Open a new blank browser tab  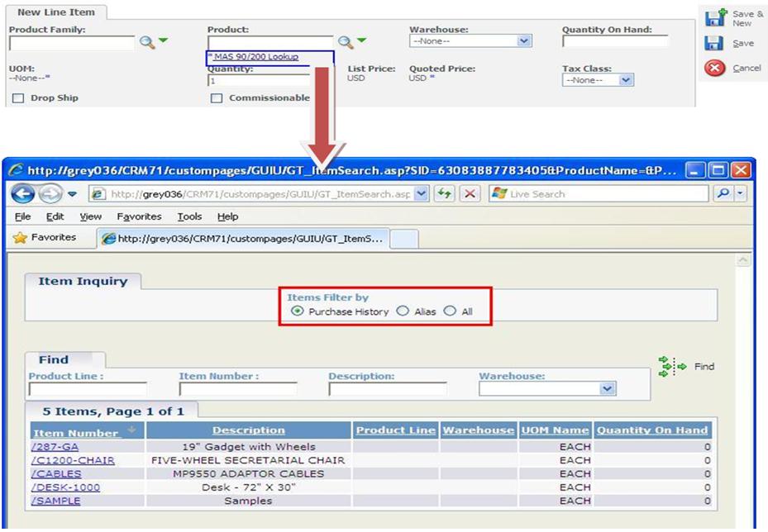pos(404,240)
